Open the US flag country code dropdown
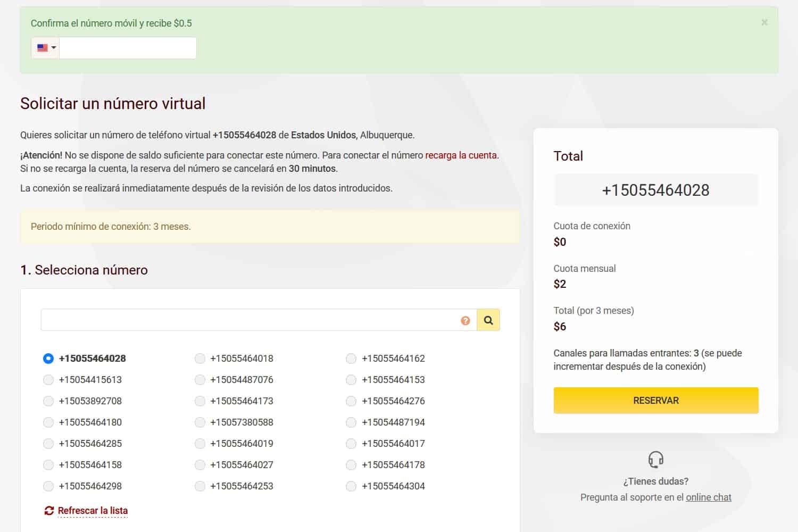 (45, 48)
